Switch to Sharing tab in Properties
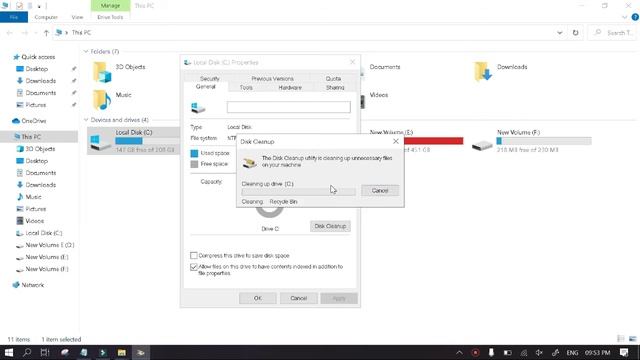 click(x=335, y=87)
